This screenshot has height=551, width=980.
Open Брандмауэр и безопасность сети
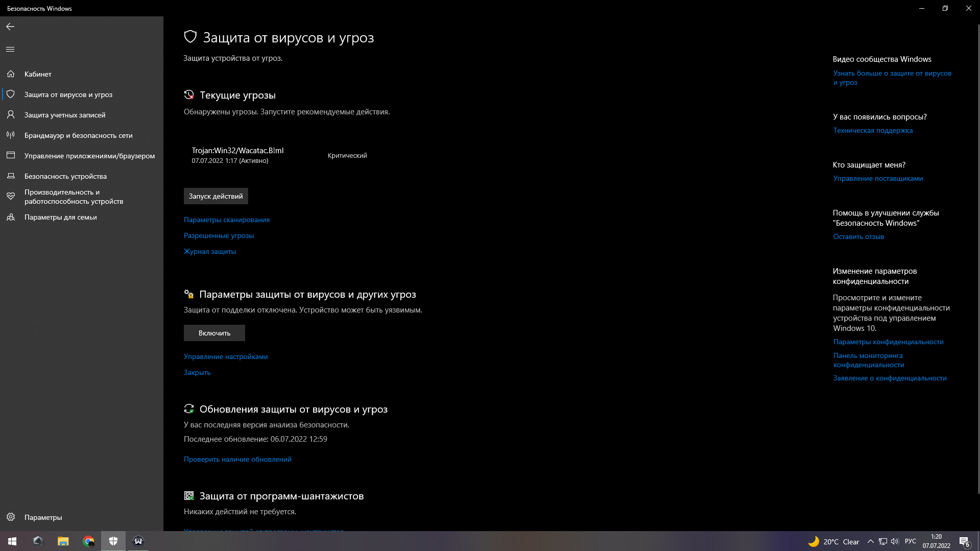tap(78, 135)
